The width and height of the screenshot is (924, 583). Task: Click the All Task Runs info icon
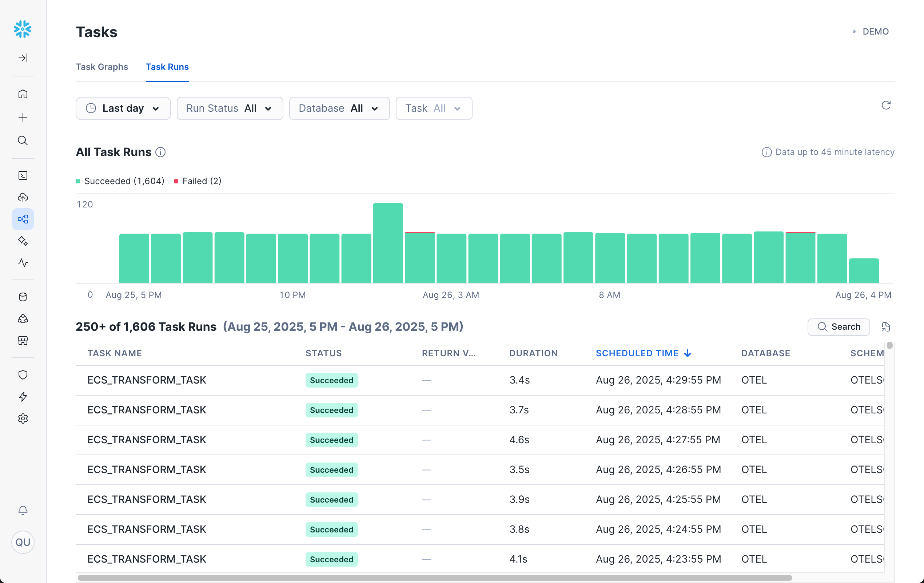(160, 152)
